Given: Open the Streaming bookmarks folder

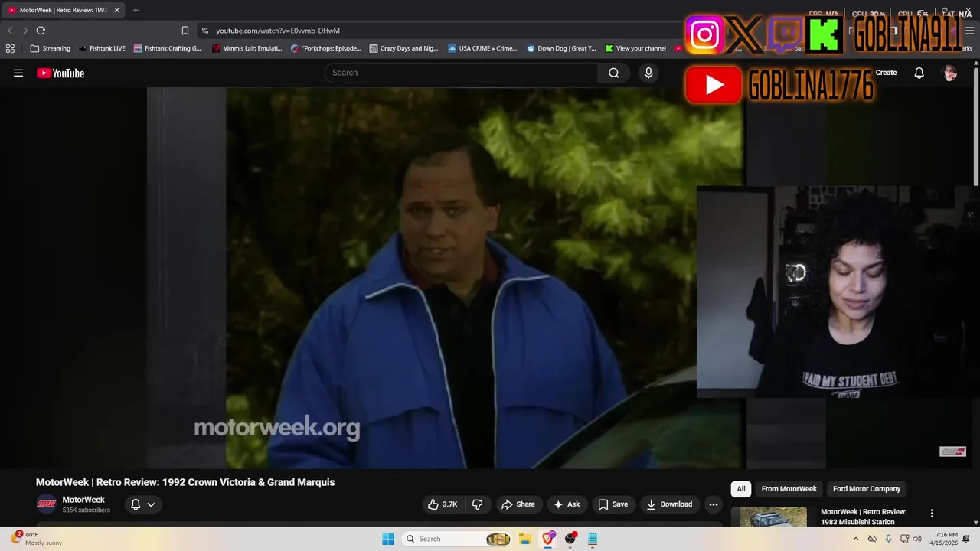Looking at the screenshot, I should (50, 48).
